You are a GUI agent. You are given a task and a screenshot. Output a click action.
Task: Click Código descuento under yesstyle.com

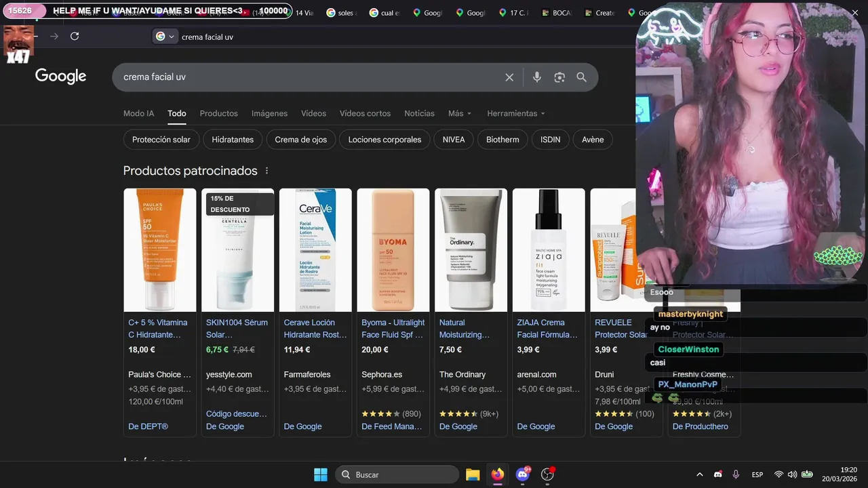tap(237, 413)
